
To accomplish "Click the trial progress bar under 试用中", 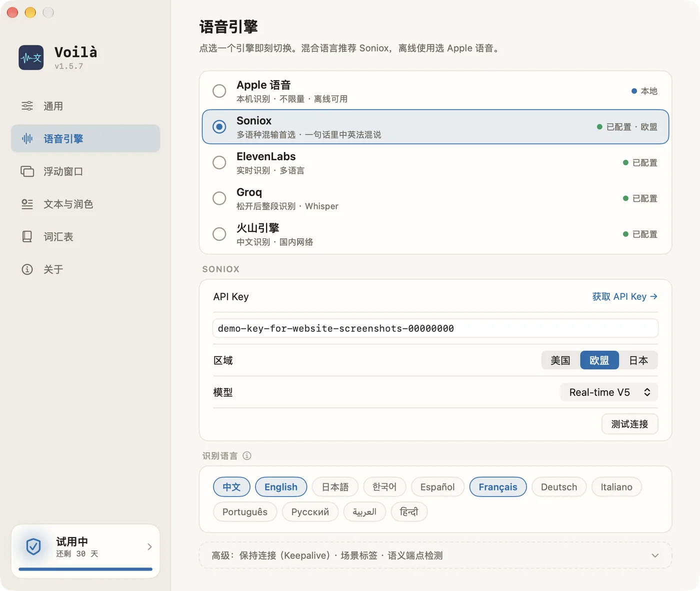I will point(85,569).
